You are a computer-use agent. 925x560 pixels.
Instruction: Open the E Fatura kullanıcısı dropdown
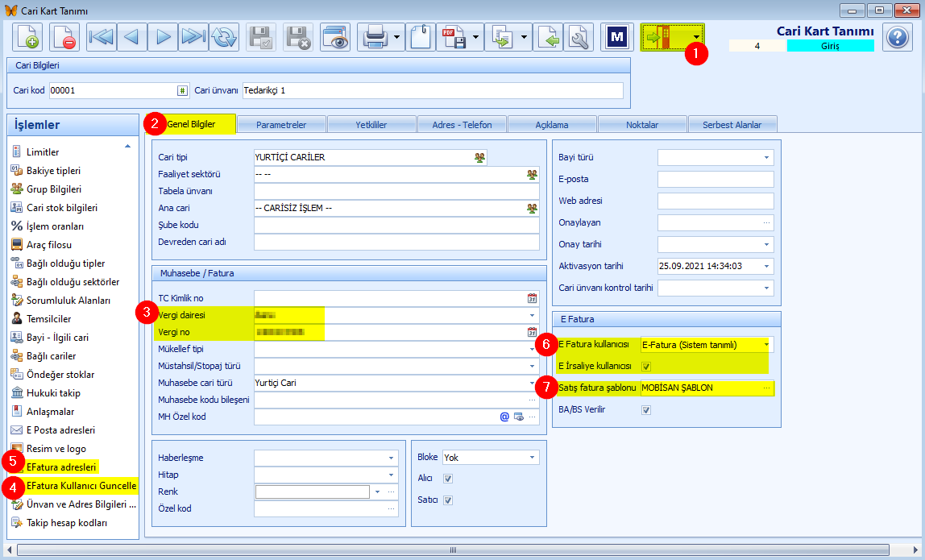pos(766,345)
